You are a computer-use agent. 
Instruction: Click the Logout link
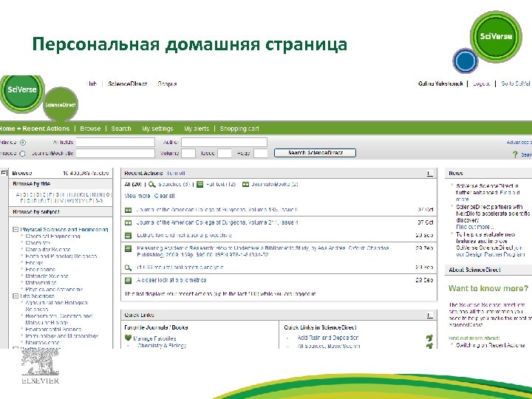[x=482, y=83]
